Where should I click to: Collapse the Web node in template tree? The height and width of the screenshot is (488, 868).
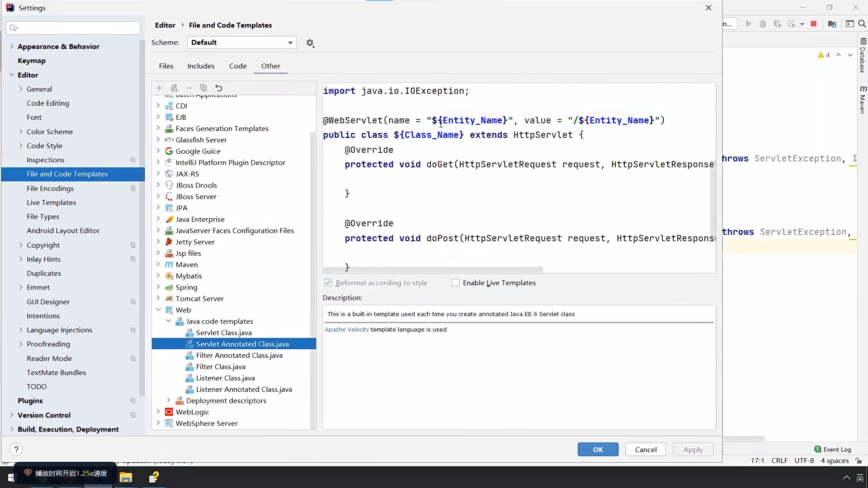click(159, 310)
